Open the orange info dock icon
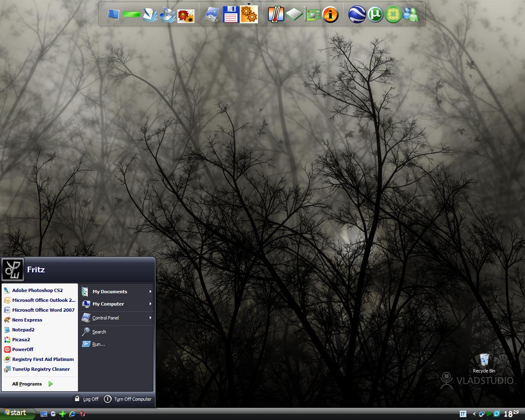 pos(330,15)
